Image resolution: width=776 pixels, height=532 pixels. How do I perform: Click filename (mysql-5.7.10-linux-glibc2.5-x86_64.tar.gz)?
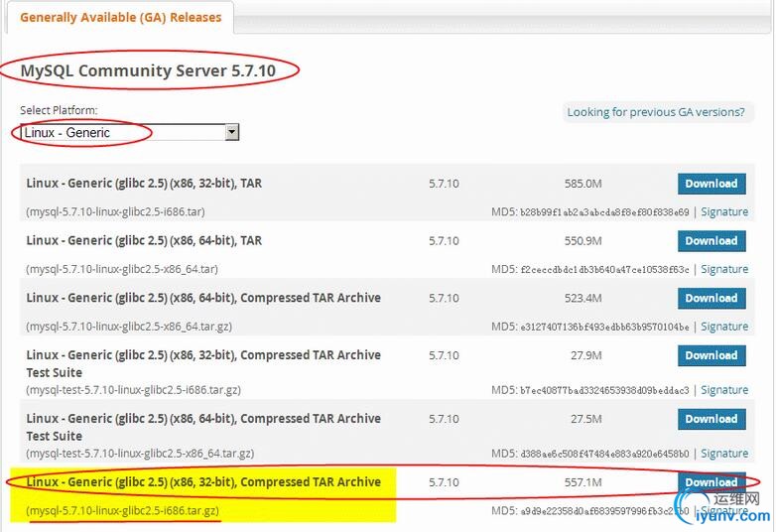pos(129,327)
